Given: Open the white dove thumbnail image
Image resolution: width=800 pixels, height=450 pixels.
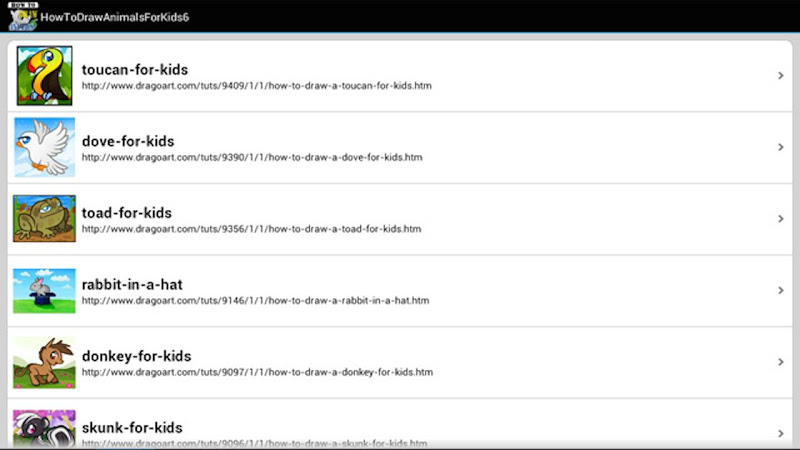Looking at the screenshot, I should (44, 147).
